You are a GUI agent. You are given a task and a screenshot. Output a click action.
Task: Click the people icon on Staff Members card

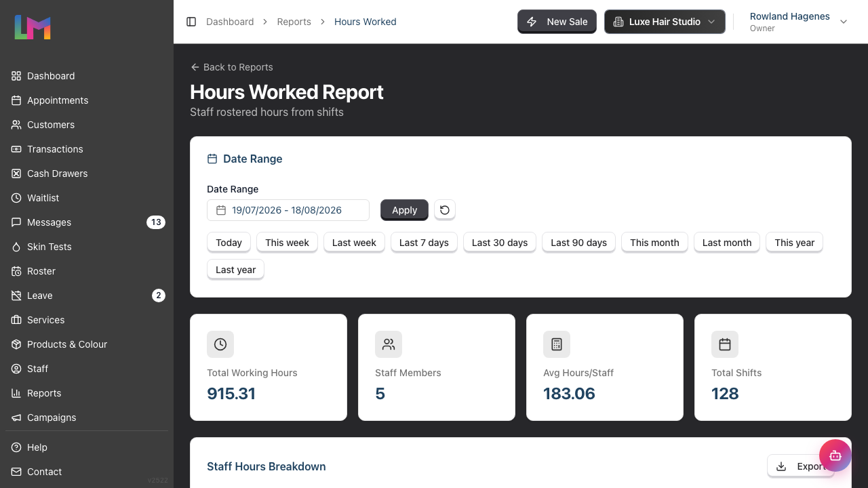(x=389, y=344)
